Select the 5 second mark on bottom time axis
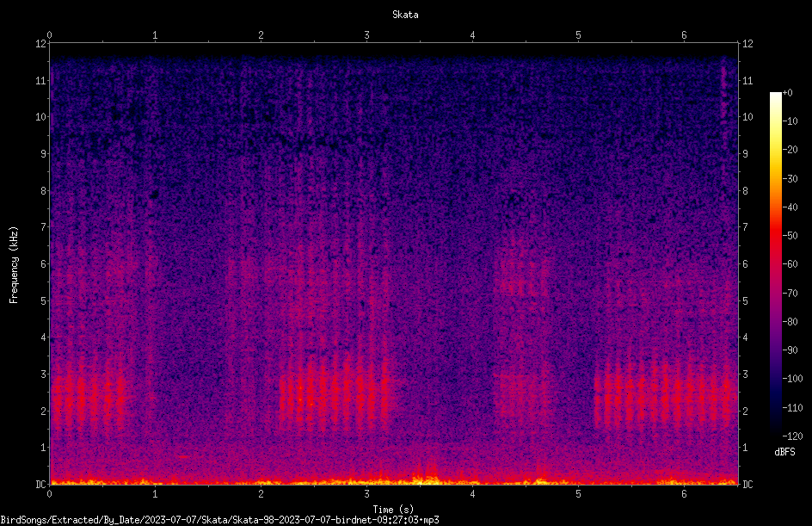 [x=578, y=494]
